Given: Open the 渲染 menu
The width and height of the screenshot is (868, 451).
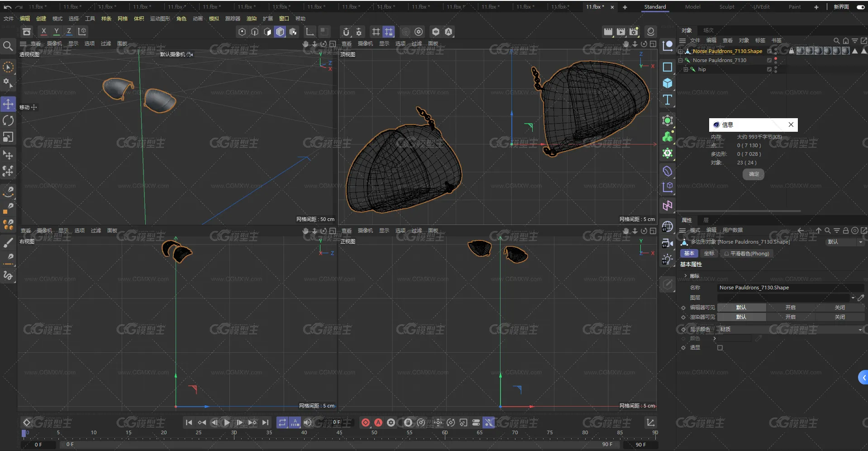Looking at the screenshot, I should pos(252,19).
